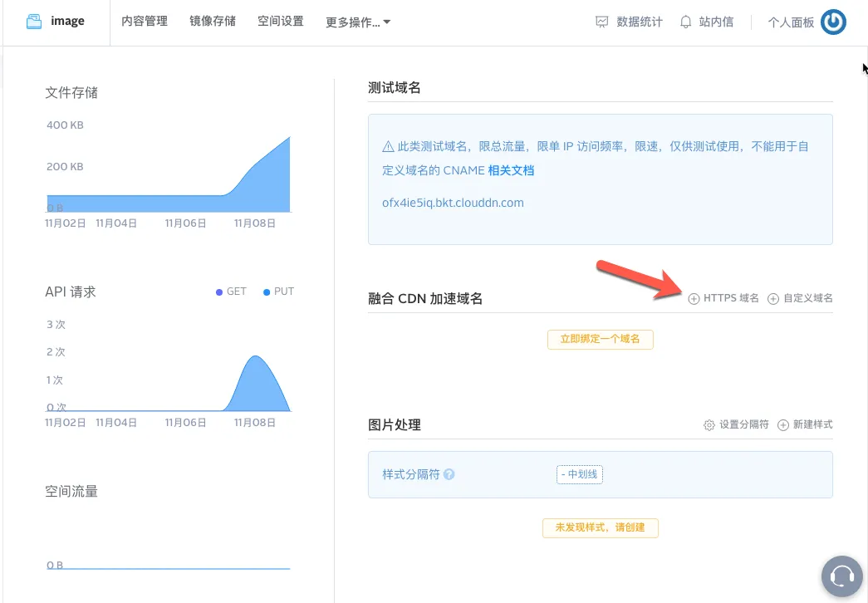Toggle the GET series in legend

(x=231, y=292)
